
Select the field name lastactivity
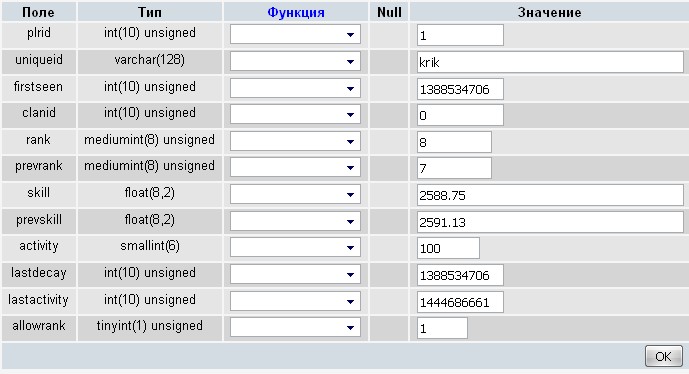tap(38, 300)
